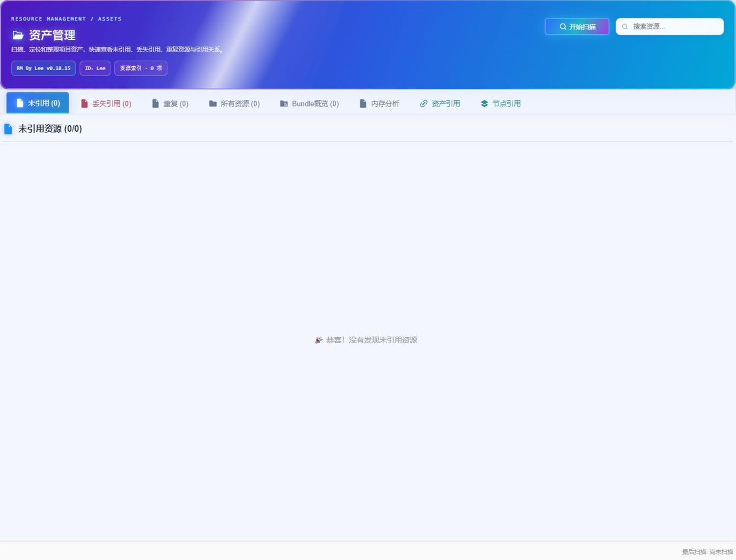The height and width of the screenshot is (560, 736).
Task: Click the link chain icon on 资产引用 tab
Action: (424, 104)
